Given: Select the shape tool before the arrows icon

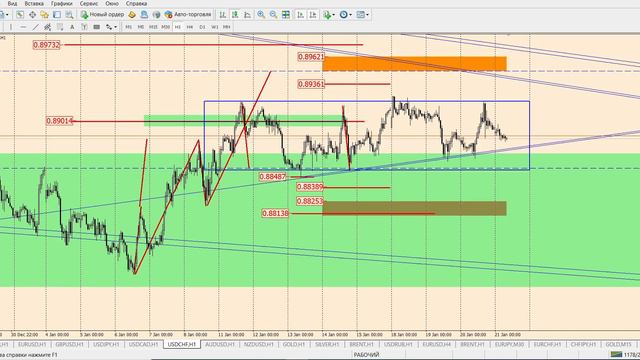Looking at the screenshot, I should (97, 27).
